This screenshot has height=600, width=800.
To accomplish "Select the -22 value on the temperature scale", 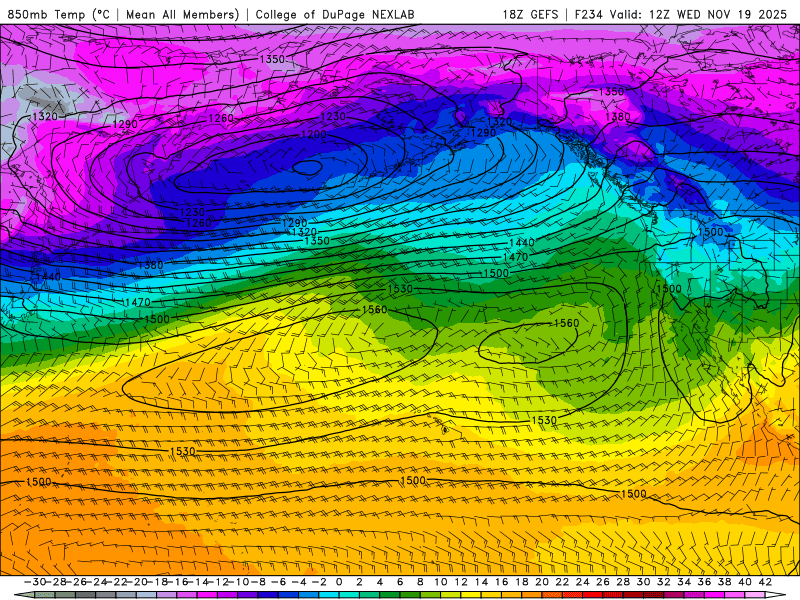I will tap(116, 582).
